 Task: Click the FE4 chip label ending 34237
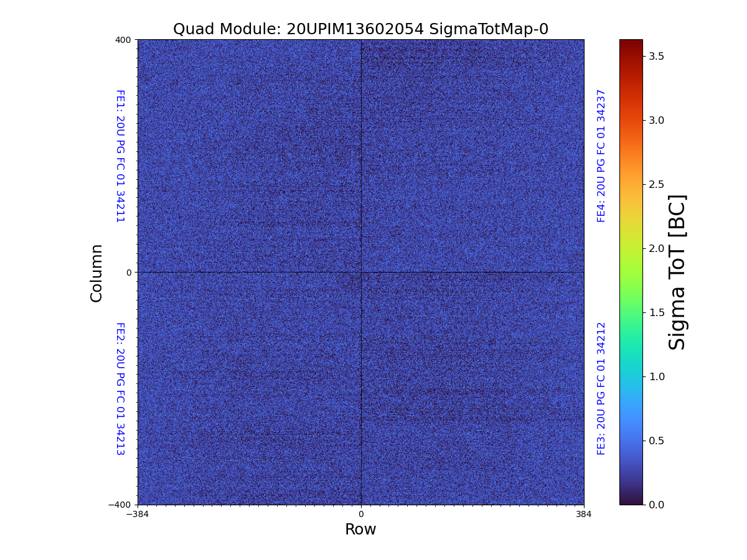601,156
